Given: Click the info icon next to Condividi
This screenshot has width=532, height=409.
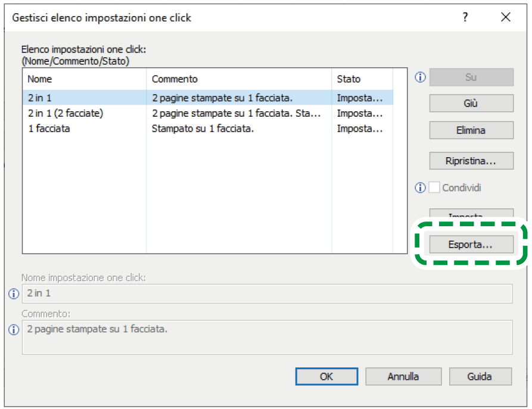Looking at the screenshot, I should [x=421, y=188].
